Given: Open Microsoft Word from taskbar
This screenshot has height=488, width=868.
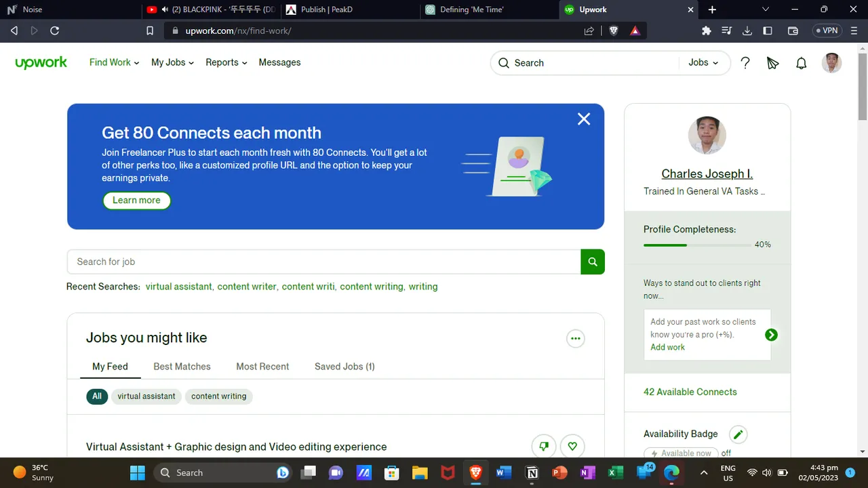Looking at the screenshot, I should click(x=504, y=472).
